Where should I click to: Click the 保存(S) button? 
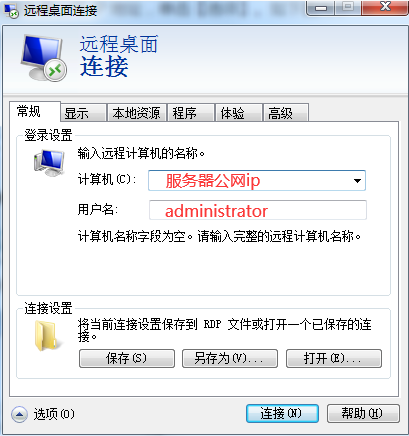click(x=127, y=359)
